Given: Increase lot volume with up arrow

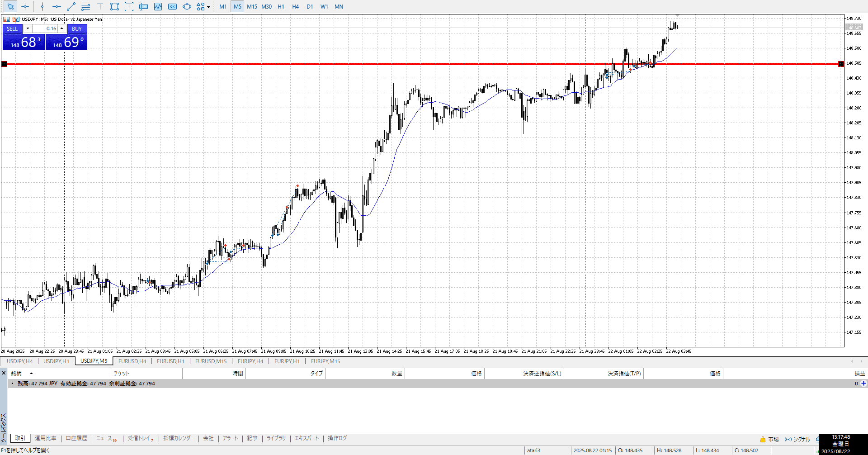Looking at the screenshot, I should [62, 28].
